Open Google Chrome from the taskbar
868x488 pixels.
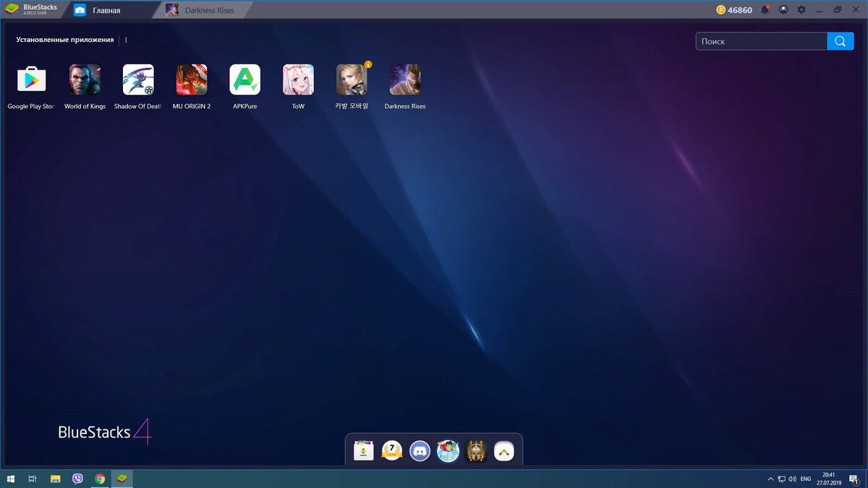click(x=100, y=479)
